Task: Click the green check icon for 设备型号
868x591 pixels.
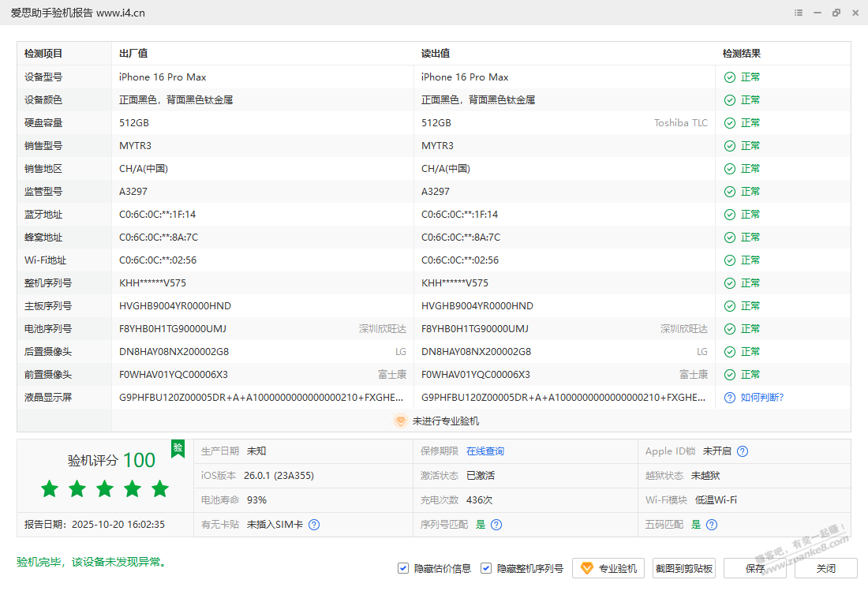Action: pyautogui.click(x=730, y=77)
